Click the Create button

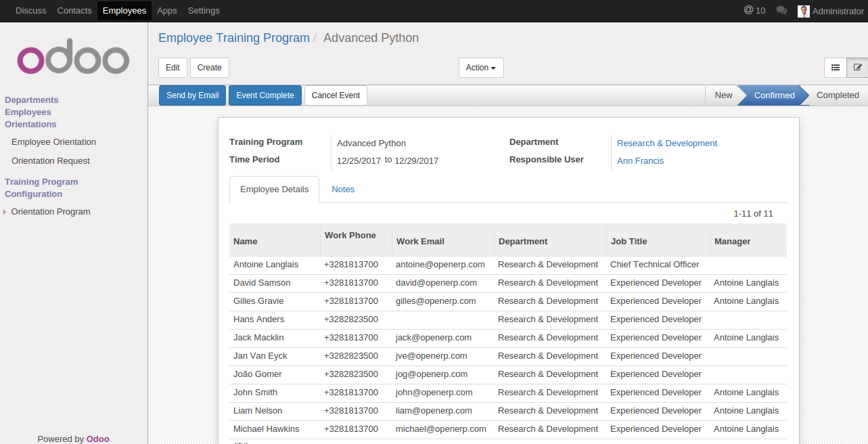[x=210, y=68]
